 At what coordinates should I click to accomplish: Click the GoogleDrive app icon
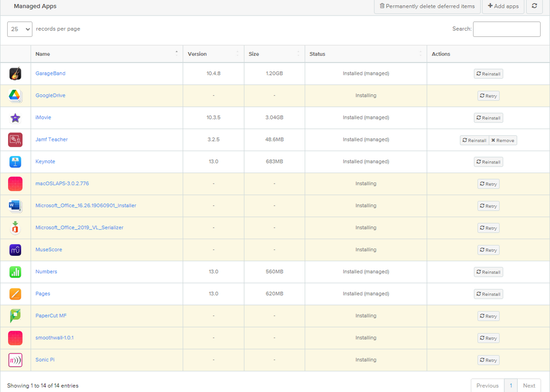tap(15, 96)
